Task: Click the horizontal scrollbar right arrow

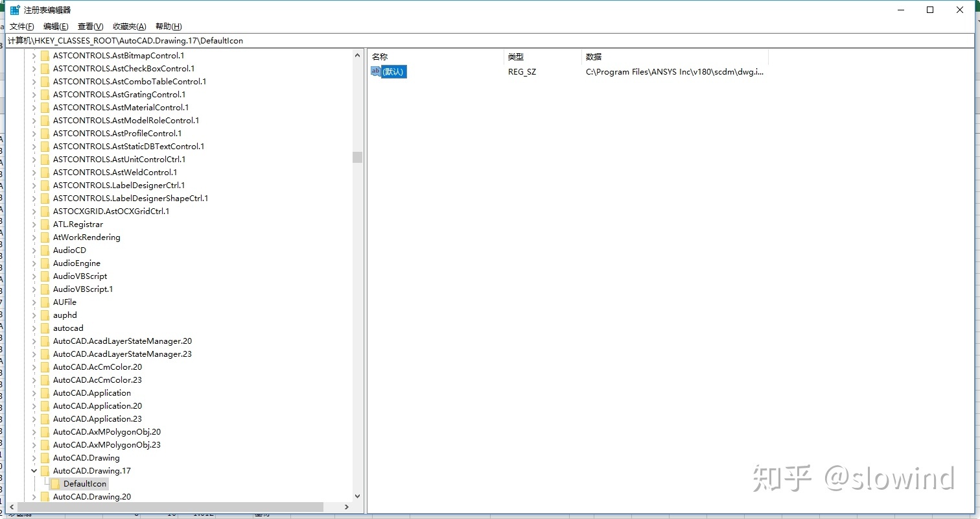Action: tap(347, 507)
